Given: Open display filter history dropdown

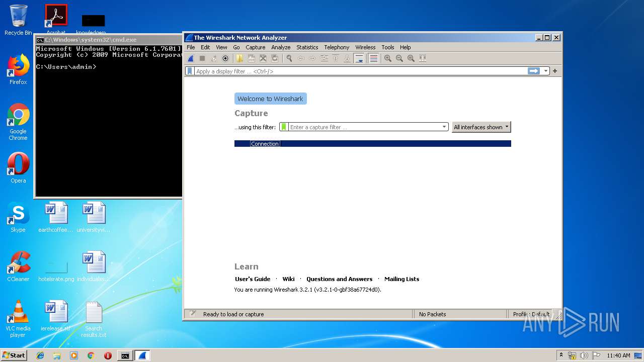Looking at the screenshot, I should (546, 71).
